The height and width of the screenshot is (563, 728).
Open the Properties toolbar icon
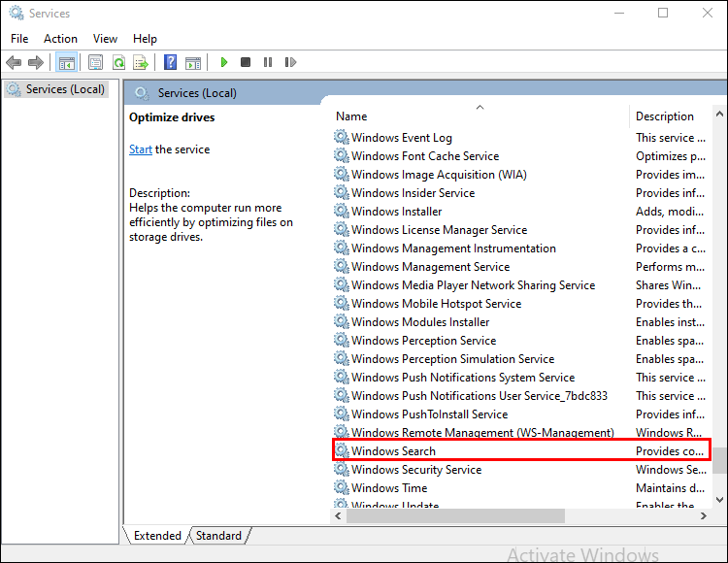[95, 62]
